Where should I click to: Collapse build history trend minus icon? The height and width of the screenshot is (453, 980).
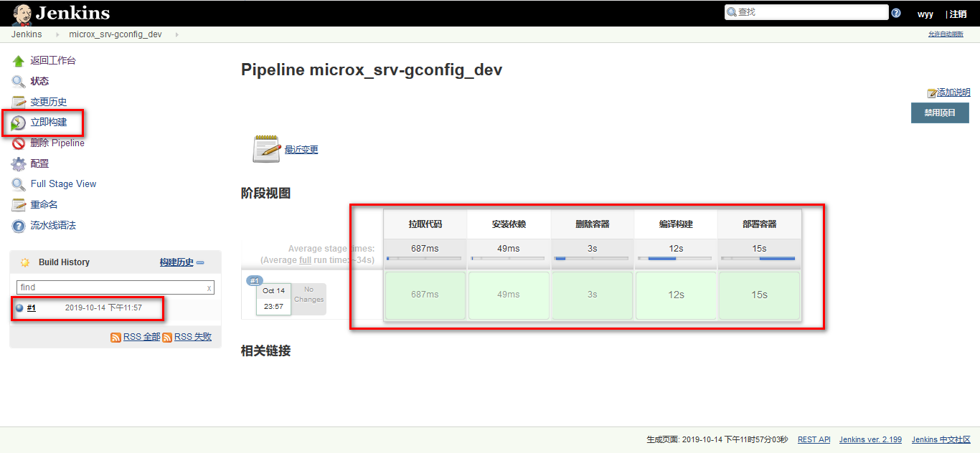click(x=200, y=263)
